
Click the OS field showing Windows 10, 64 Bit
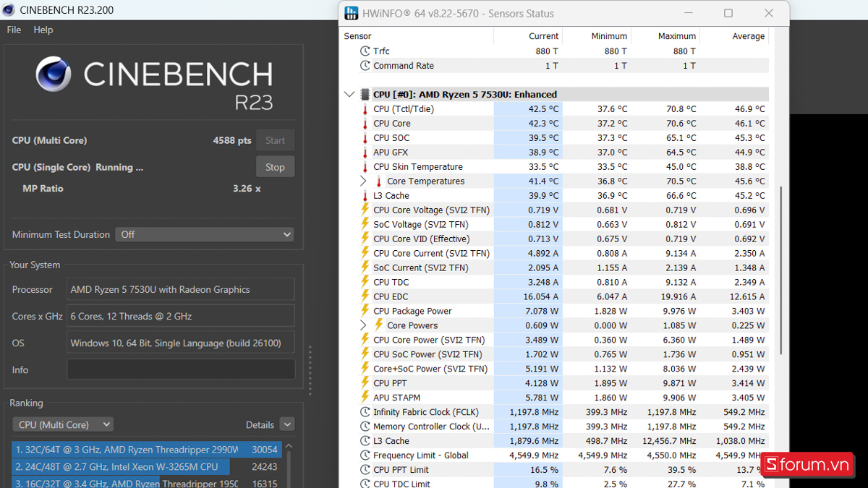click(181, 343)
